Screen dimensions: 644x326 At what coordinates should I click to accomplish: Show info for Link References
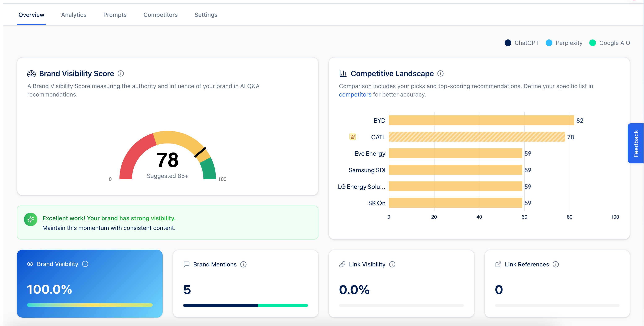(x=556, y=265)
